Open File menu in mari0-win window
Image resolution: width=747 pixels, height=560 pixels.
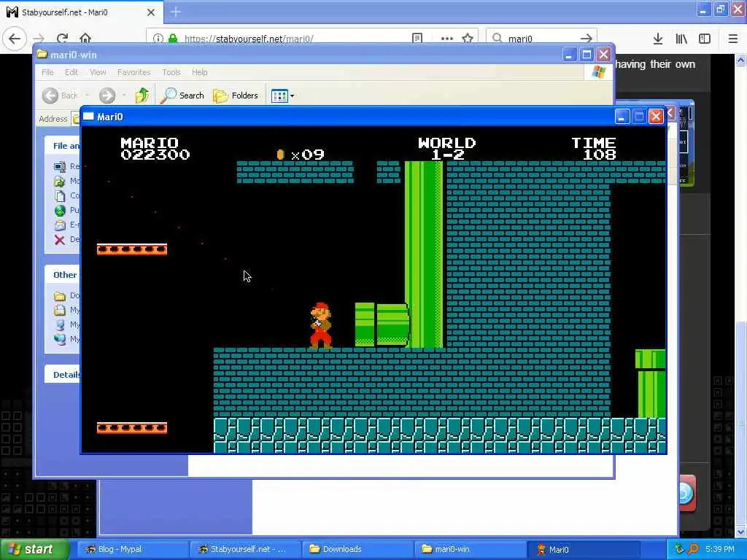47,72
